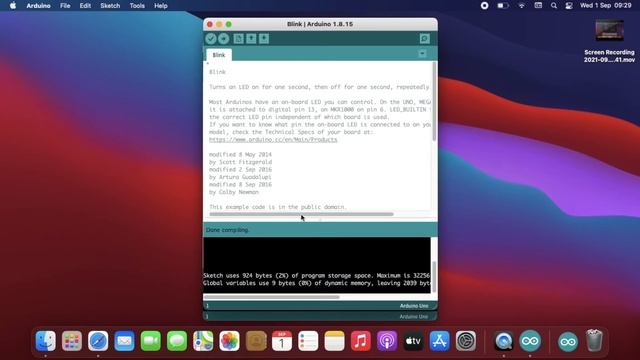Screen dimensions: 640x360
Task: Click the Arduino Dock icon beside Trash
Action: tap(568, 341)
